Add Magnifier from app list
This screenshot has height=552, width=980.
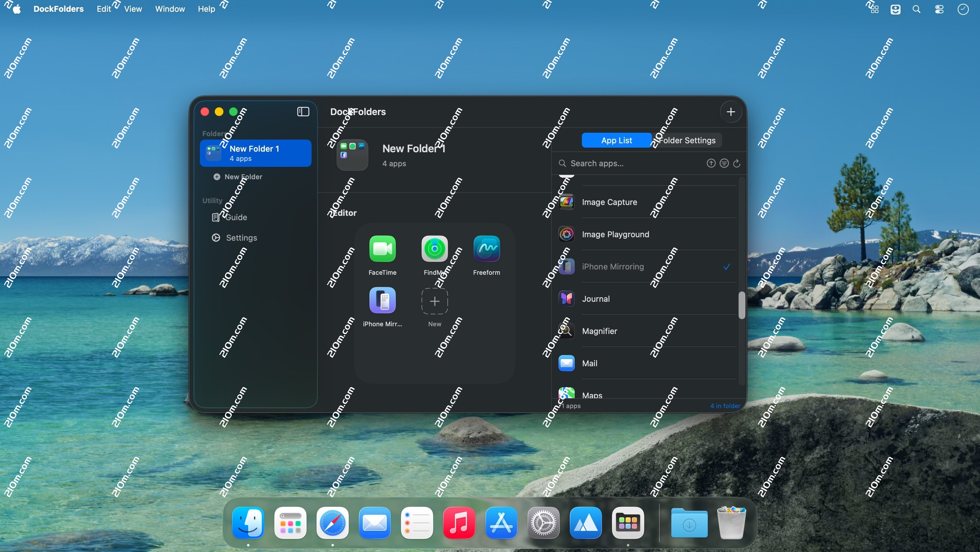point(647,331)
